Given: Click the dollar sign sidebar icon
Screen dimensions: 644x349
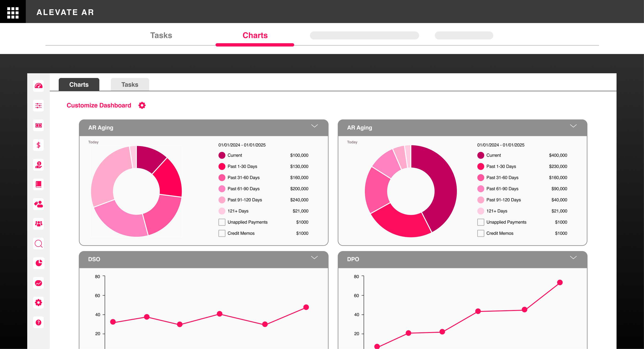Looking at the screenshot, I should tap(39, 145).
